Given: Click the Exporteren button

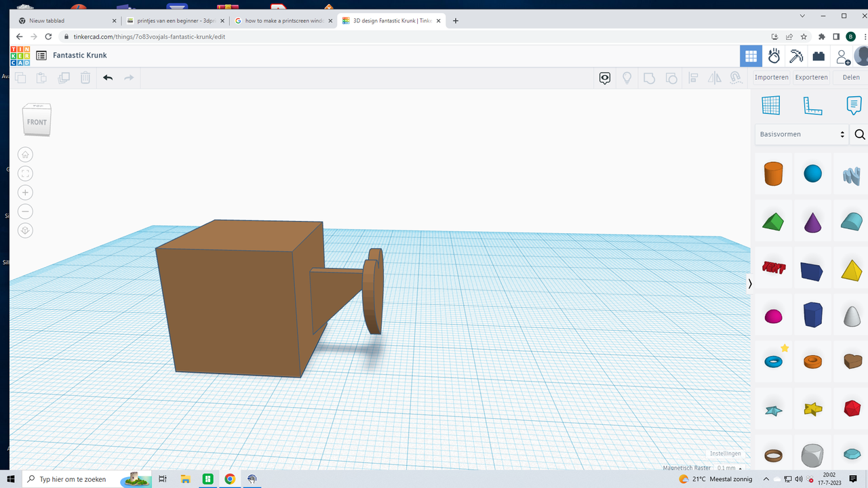Looking at the screenshot, I should [x=812, y=77].
